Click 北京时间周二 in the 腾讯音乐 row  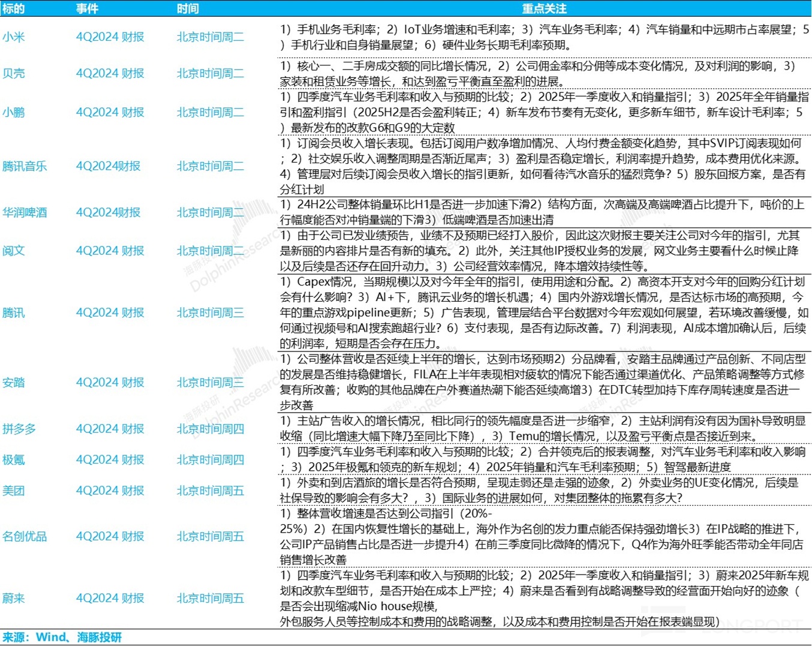click(210, 166)
